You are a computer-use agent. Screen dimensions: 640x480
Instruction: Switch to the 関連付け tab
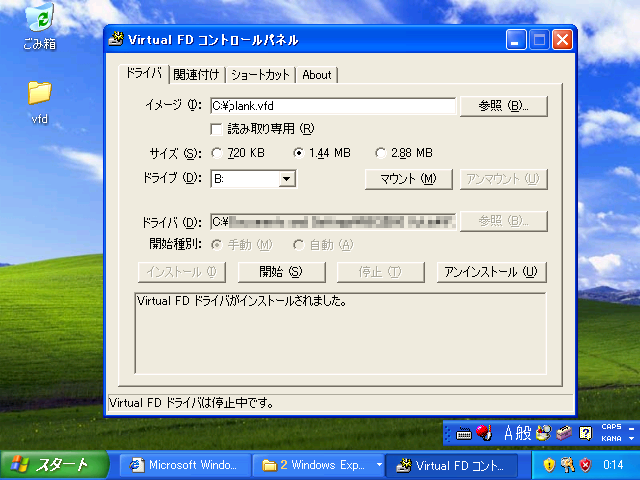(x=196, y=75)
